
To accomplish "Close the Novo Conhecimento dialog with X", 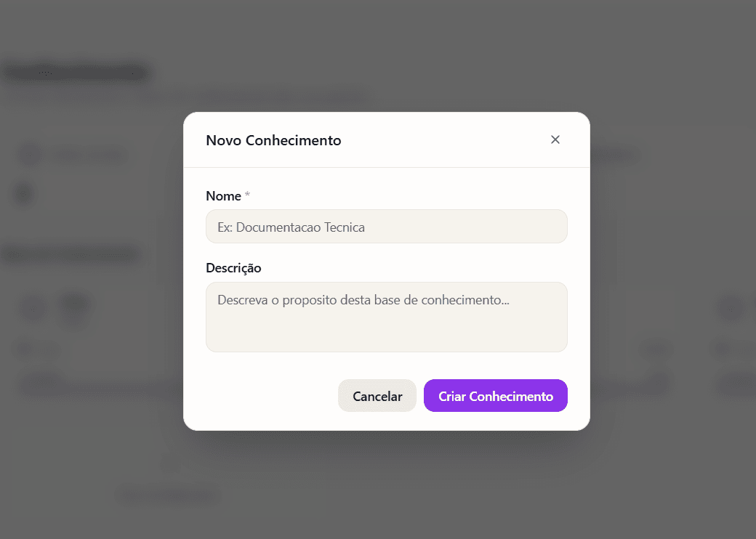I will click(555, 139).
